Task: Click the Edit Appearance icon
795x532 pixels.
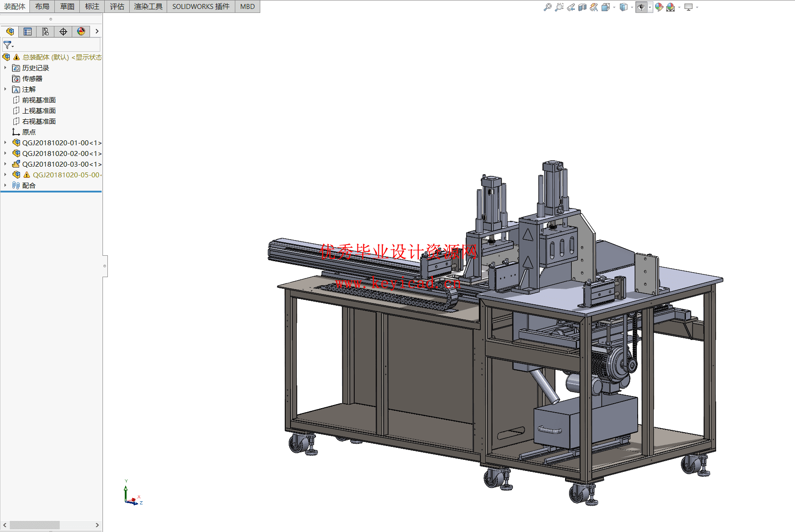Action: pos(659,7)
